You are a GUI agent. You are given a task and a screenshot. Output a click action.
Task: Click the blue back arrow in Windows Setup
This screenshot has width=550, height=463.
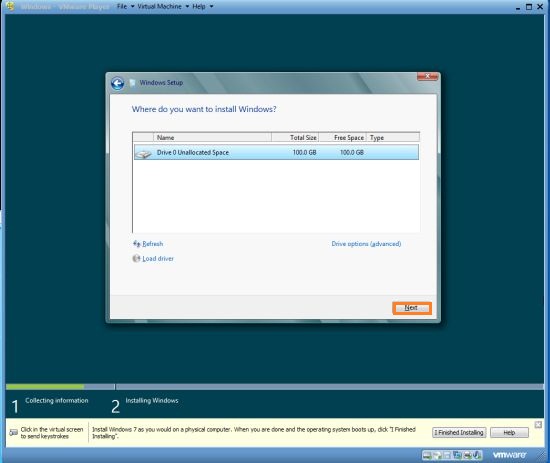coord(117,83)
